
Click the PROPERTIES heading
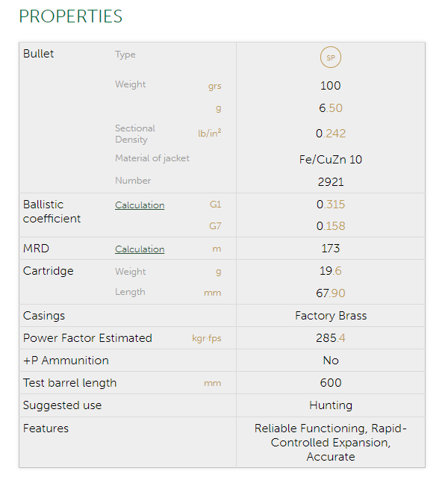tap(70, 16)
